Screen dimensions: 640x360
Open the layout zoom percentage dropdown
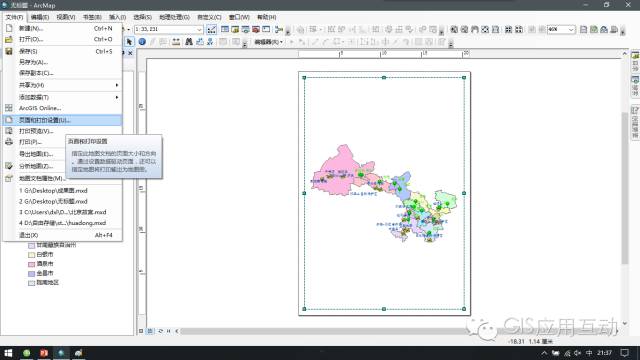pyautogui.click(x=571, y=29)
